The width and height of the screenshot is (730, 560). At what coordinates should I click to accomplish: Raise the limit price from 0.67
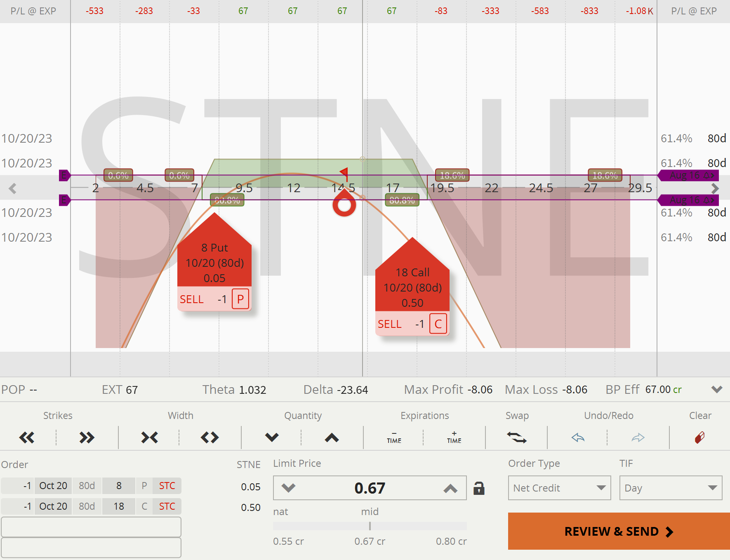click(451, 488)
